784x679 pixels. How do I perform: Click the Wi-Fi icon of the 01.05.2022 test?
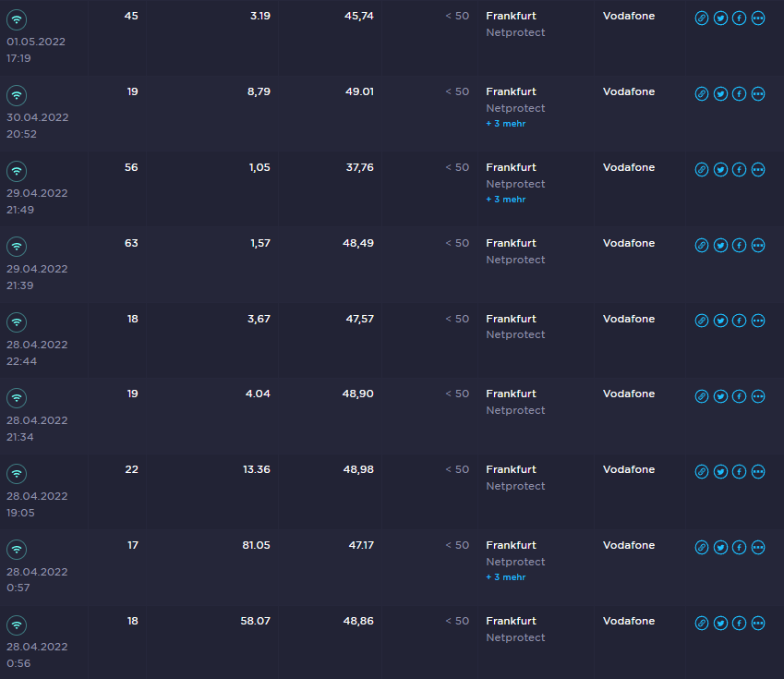(x=17, y=19)
